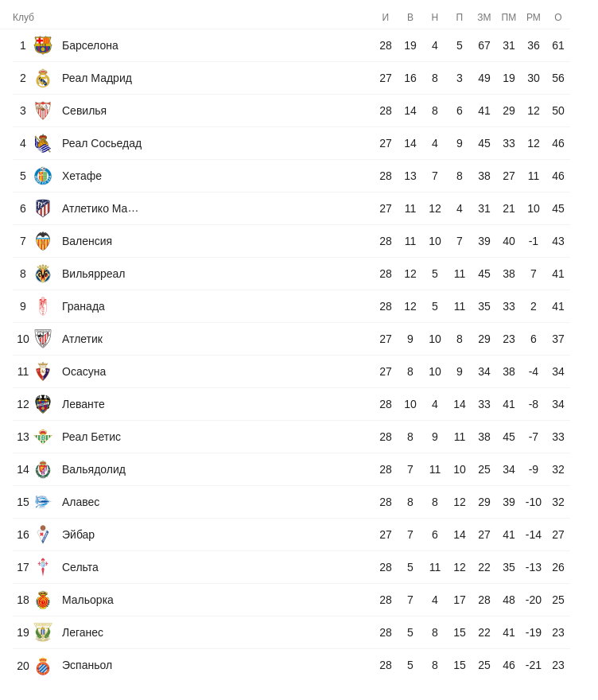This screenshot has height=700, width=598.
Task: Open the Эйбар team link
Action: [x=78, y=535]
